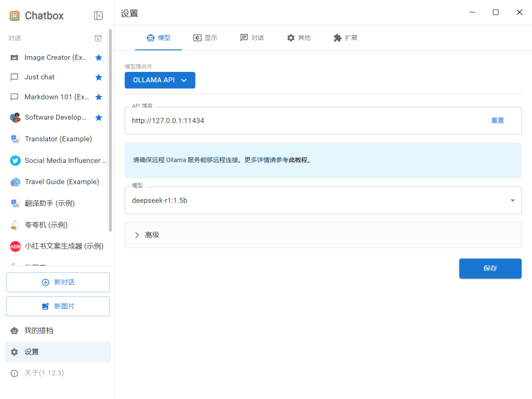Click the Markdown 101 chat bubble icon

click(14, 97)
